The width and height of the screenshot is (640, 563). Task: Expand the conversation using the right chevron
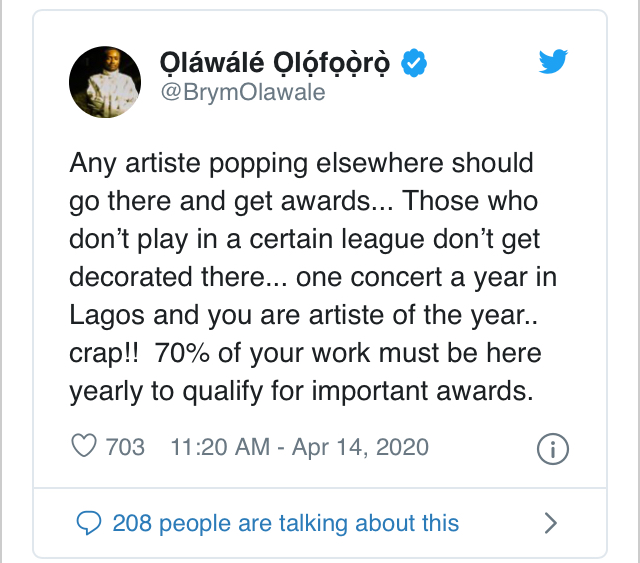[x=550, y=522]
